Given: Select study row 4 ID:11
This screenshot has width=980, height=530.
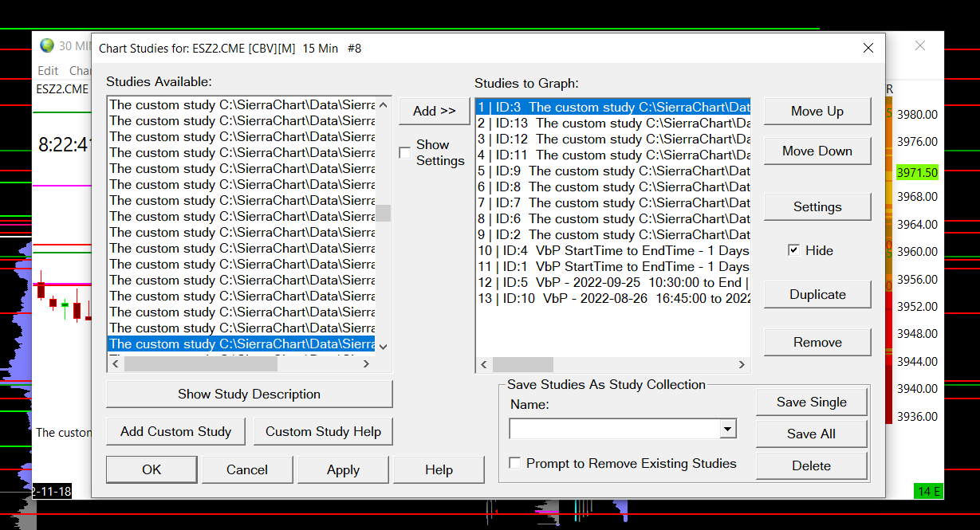Looking at the screenshot, I should [x=613, y=155].
